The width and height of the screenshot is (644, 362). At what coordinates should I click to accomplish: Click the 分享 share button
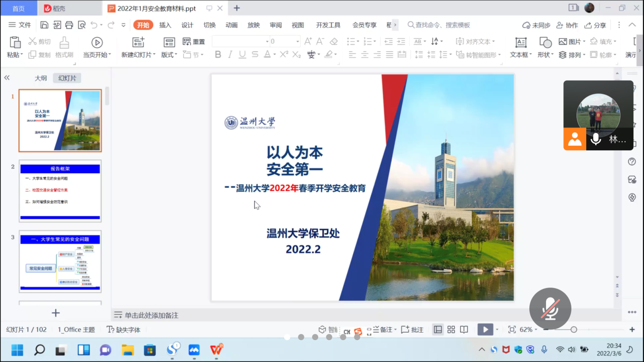(x=595, y=25)
